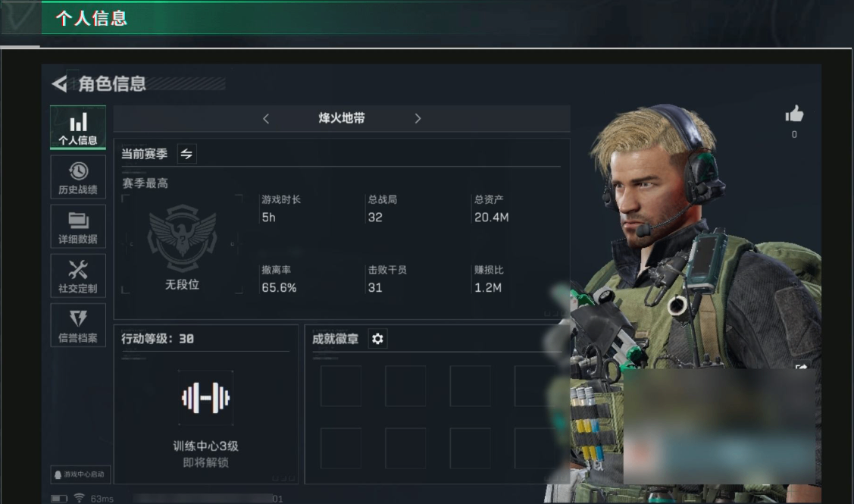Select the first empty achievement badge slot
The image size is (854, 504).
coord(341,386)
